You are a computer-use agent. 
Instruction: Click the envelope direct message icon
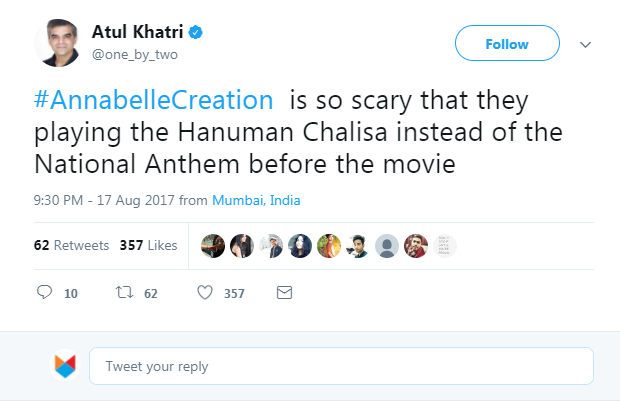pos(284,293)
